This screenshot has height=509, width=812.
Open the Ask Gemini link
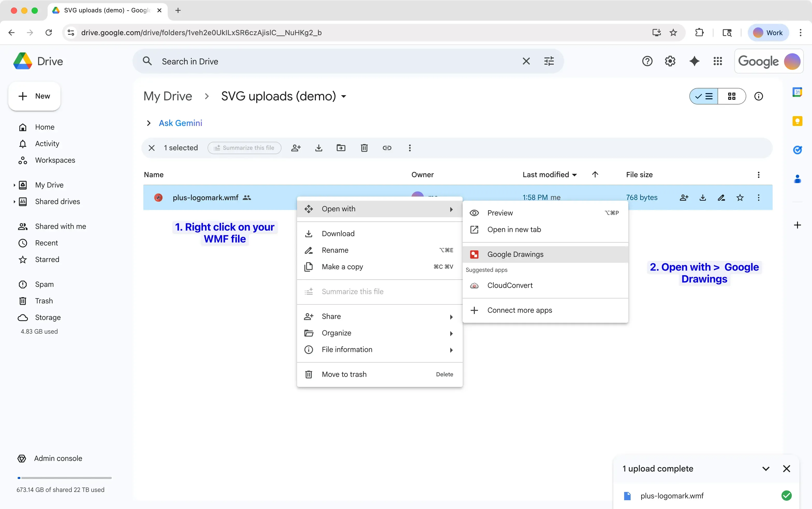click(x=180, y=123)
